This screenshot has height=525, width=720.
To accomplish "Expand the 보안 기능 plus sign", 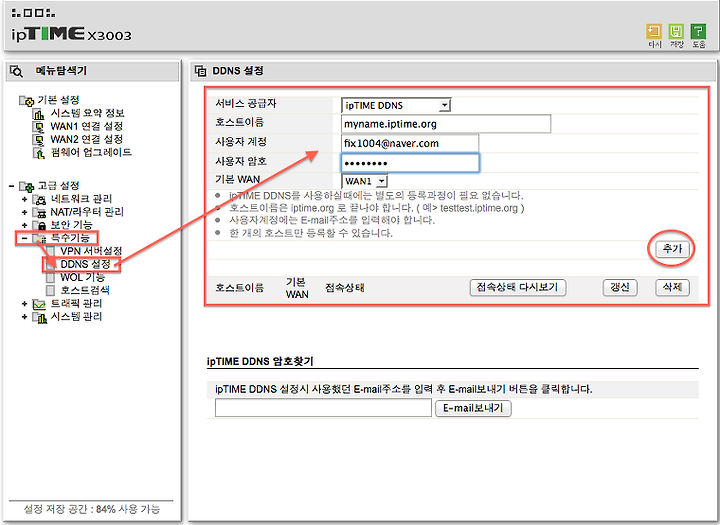I will pyautogui.click(x=24, y=225).
